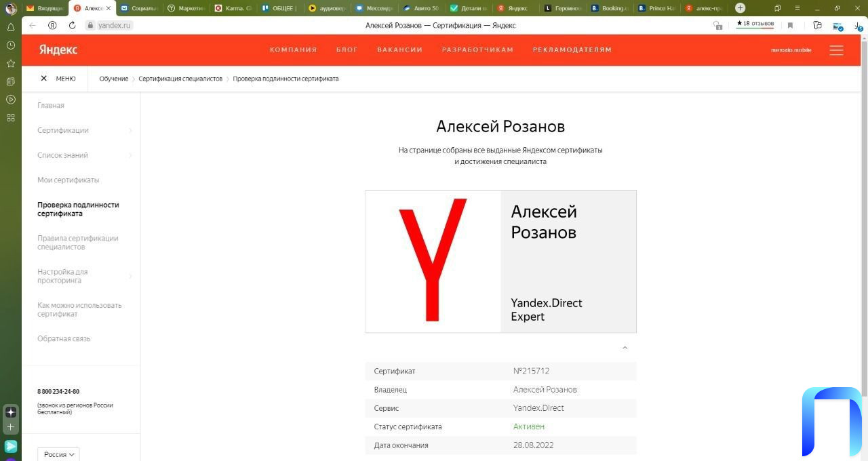Close the side menu with X icon
Image resolution: width=868 pixels, height=461 pixels.
click(x=44, y=79)
